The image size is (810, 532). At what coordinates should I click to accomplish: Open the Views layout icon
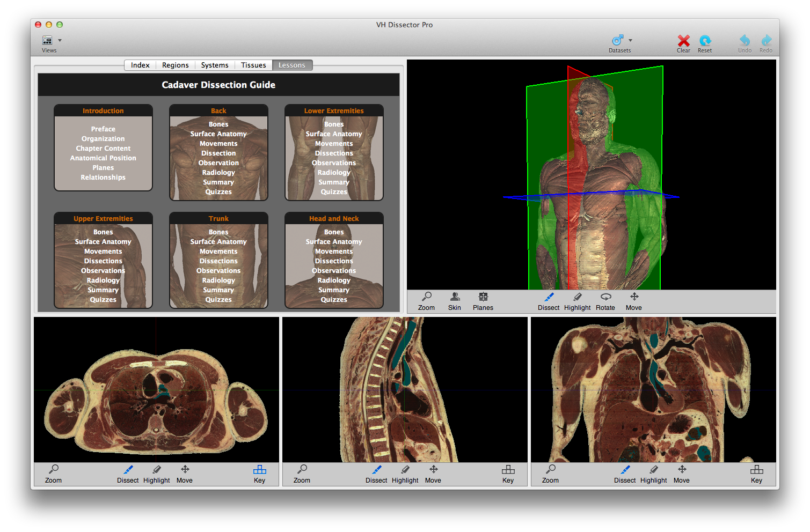click(47, 40)
